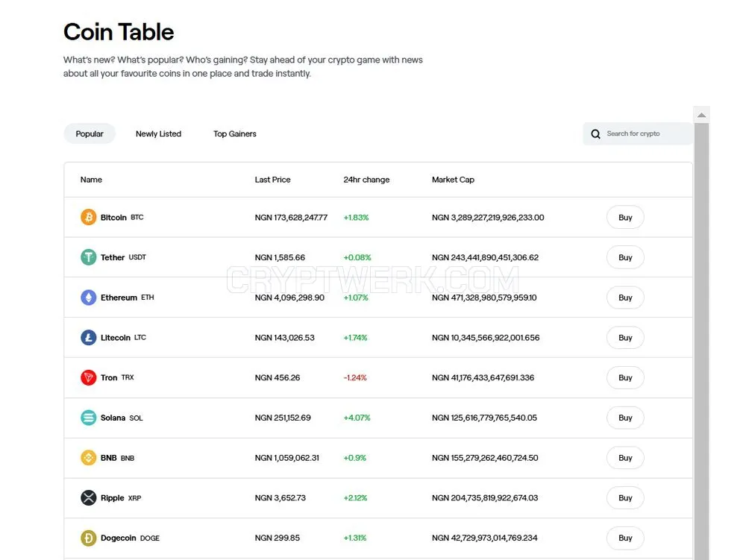The image size is (746, 560).
Task: Click the +0.08% Tether change value
Action: [357, 257]
